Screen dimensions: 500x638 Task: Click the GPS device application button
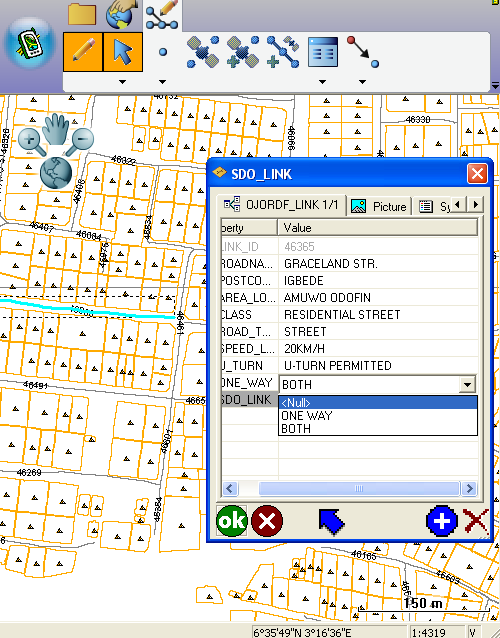[x=30, y=44]
